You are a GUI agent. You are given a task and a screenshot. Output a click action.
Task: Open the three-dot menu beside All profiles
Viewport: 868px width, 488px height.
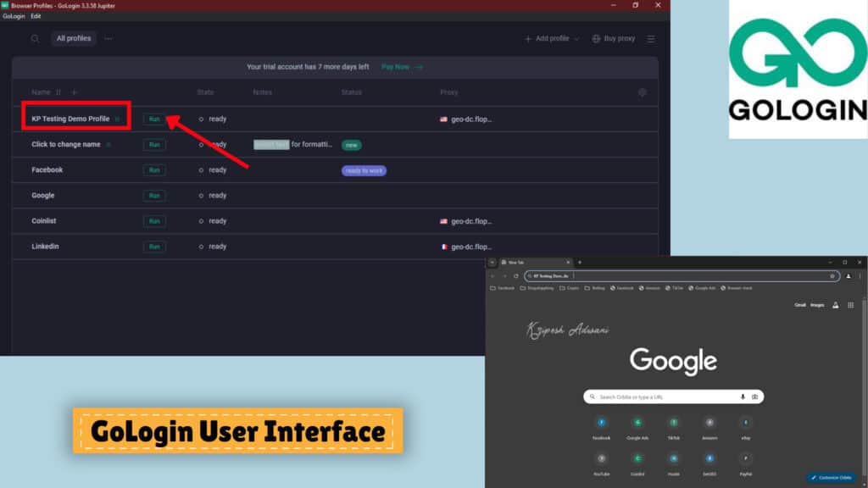tap(108, 38)
